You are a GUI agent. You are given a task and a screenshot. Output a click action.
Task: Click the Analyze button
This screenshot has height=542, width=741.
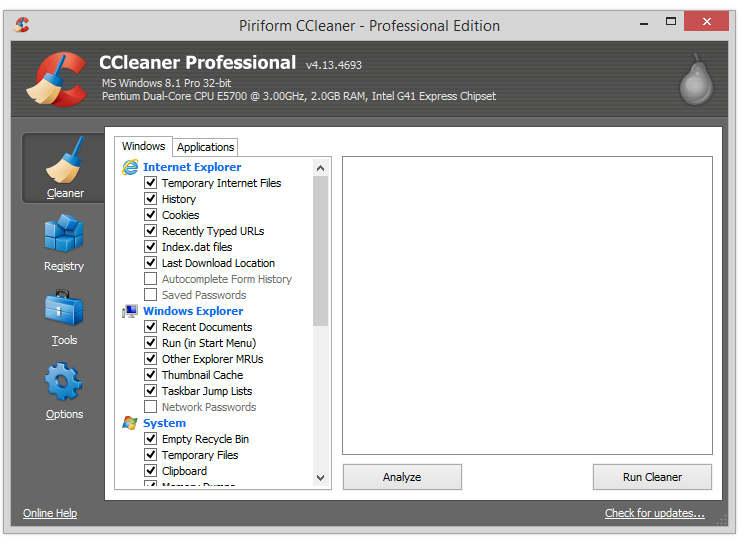click(402, 477)
